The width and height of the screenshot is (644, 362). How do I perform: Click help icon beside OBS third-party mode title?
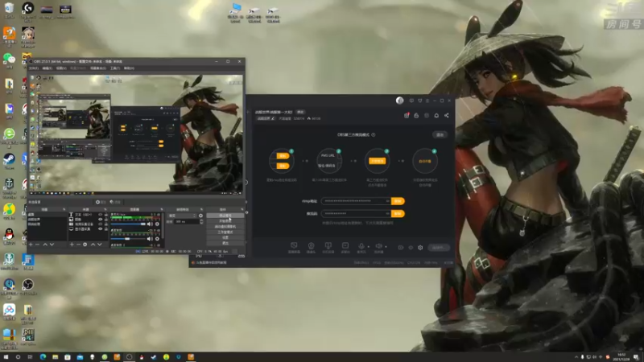[374, 134]
